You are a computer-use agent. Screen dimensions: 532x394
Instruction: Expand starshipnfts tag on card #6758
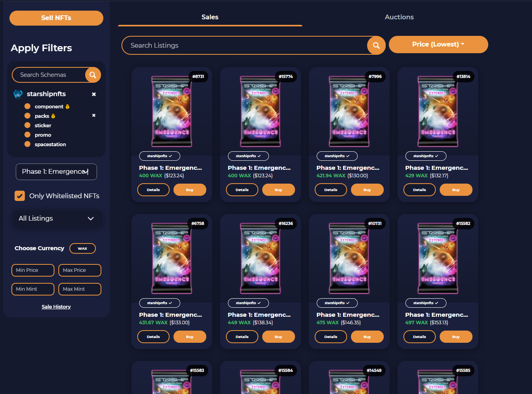[x=160, y=303]
